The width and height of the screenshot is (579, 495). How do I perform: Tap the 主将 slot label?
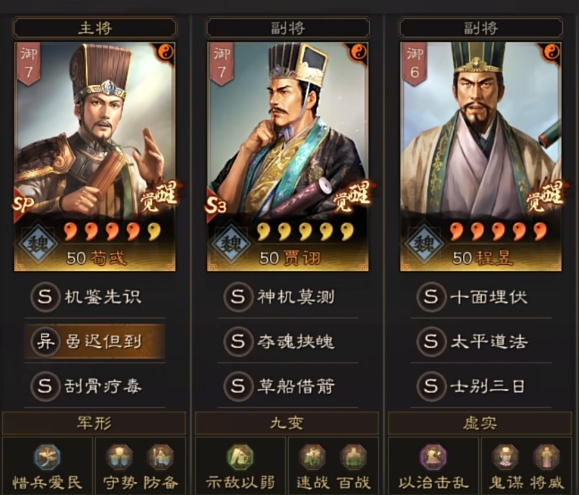pos(95,28)
